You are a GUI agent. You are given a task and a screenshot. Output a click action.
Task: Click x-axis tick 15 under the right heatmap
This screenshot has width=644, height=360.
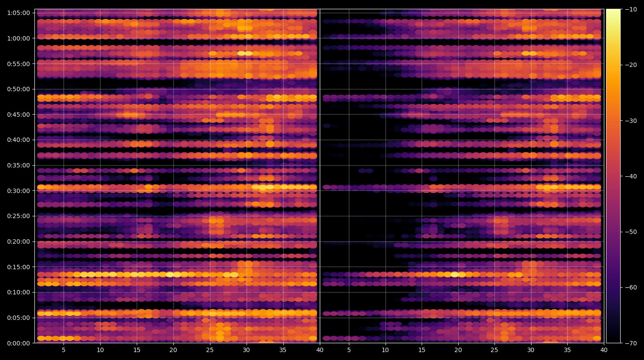pyautogui.click(x=422, y=350)
